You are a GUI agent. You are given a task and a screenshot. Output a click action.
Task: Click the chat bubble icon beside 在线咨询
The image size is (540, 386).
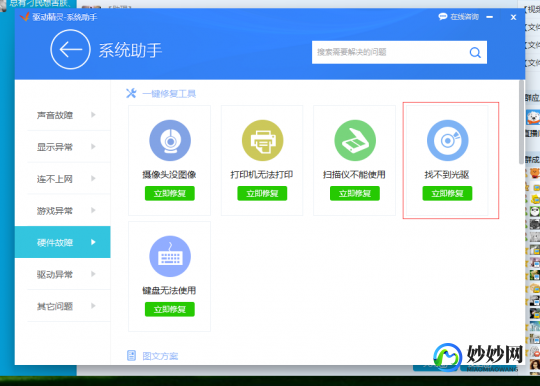pos(443,16)
